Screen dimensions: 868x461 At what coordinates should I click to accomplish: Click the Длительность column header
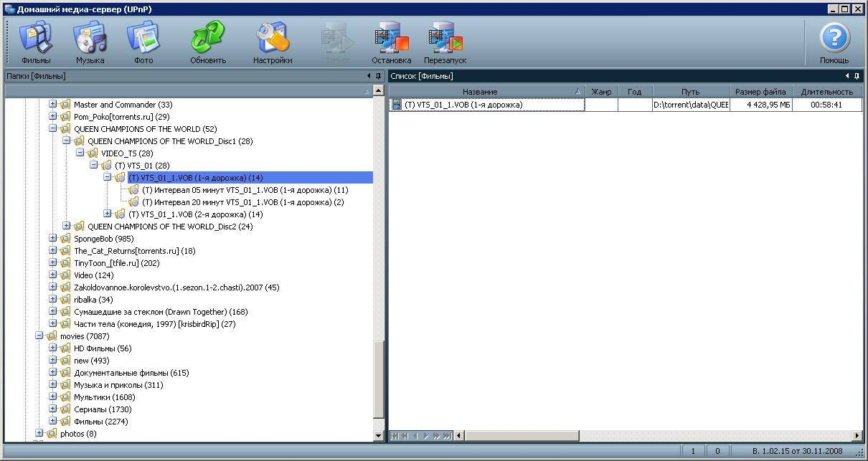pyautogui.click(x=826, y=92)
